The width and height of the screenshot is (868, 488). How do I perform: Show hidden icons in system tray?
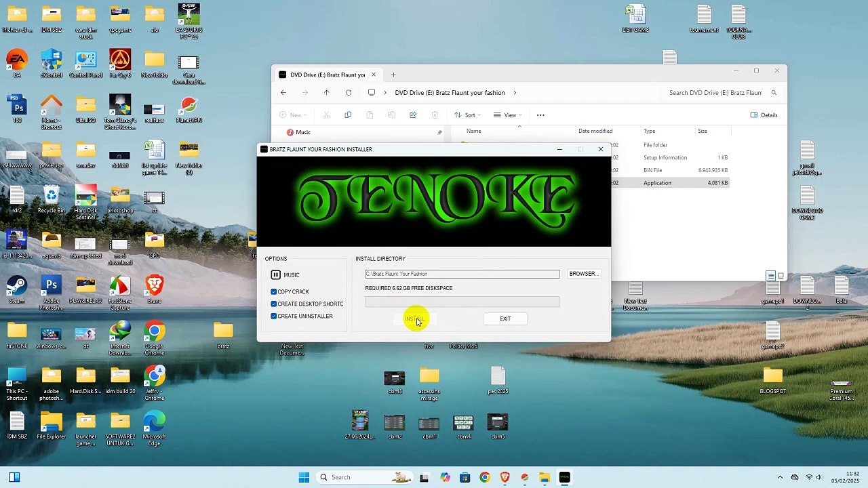click(x=780, y=477)
